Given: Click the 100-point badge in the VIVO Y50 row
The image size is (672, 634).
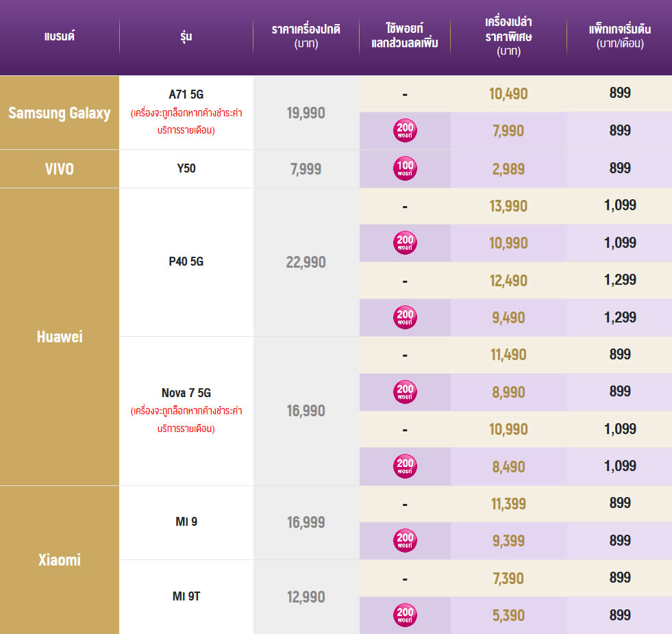Looking at the screenshot, I should coord(406,168).
